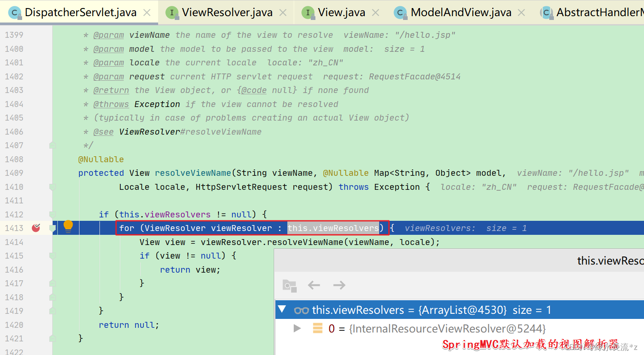
Task: Click the class icon on the AbstractHandler tab
Action: click(x=546, y=13)
